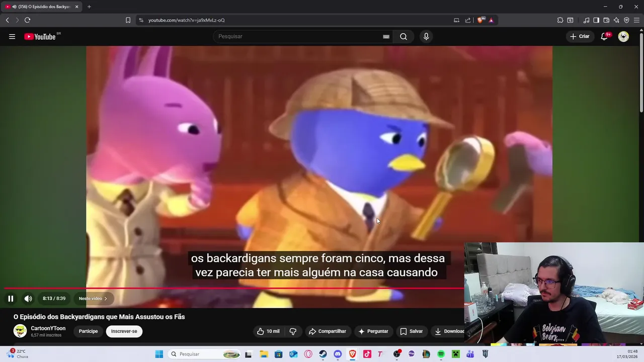Open the Brave Rewards triangle icon
Screen dimensions: 644x362
pos(491,20)
